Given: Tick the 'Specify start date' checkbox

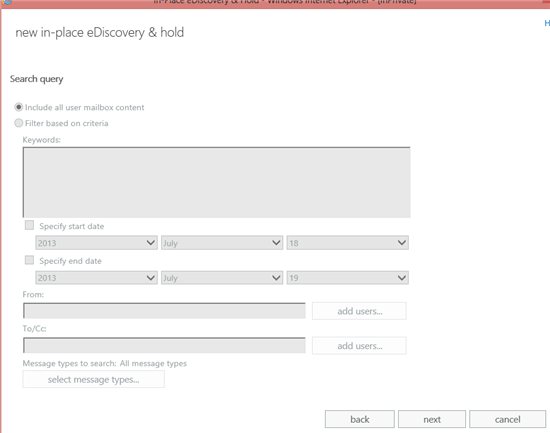Looking at the screenshot, I should [29, 225].
